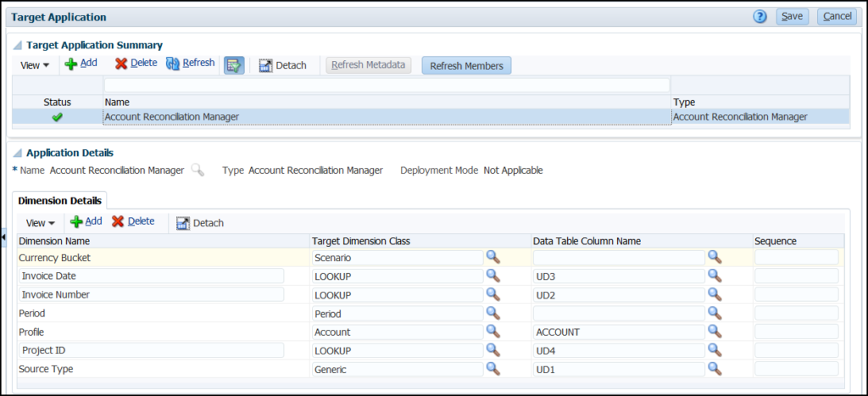Refresh the target application list
Viewport: 868px width, 396px height.
tap(191, 64)
